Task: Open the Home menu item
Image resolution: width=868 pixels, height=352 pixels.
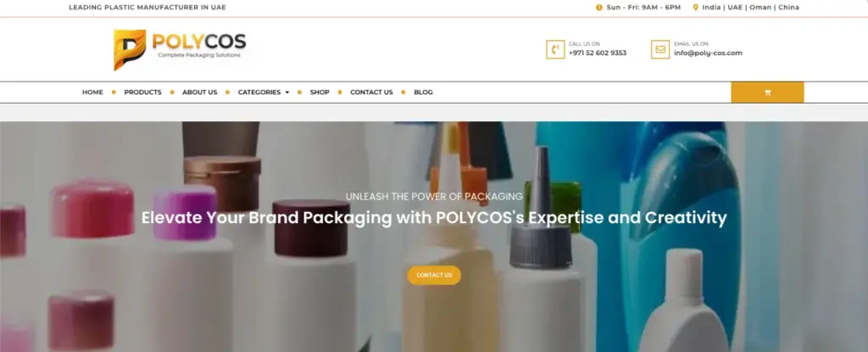Action: (92, 92)
